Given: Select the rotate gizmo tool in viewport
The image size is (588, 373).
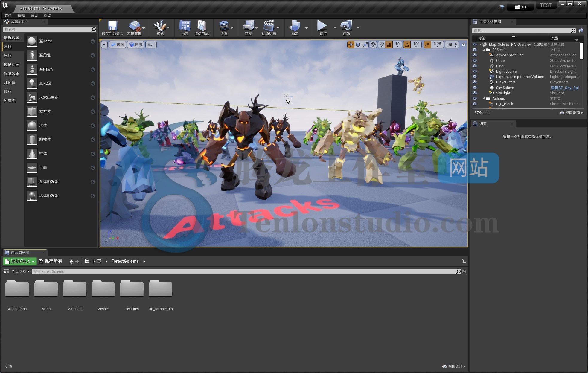Looking at the screenshot, I should pyautogui.click(x=358, y=45).
